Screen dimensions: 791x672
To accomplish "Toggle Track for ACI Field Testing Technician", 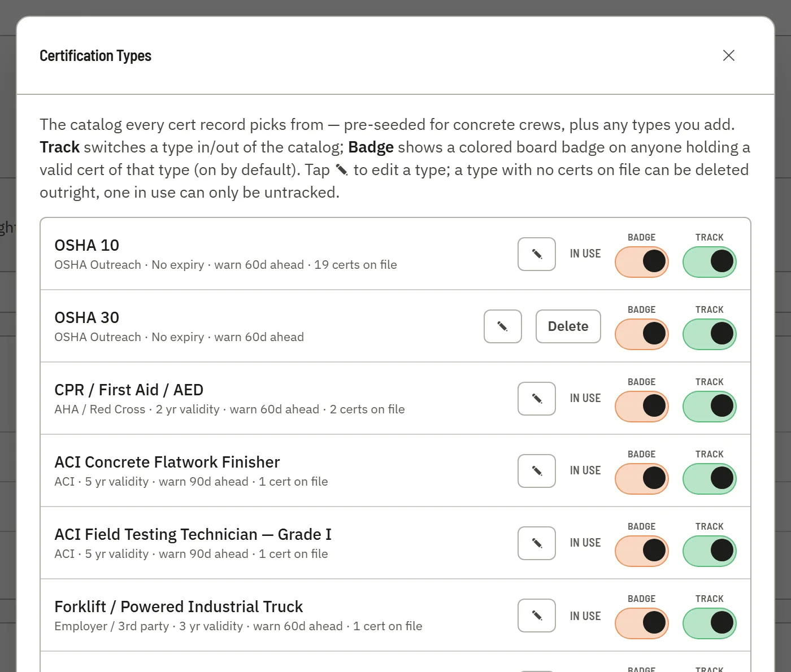I will (x=710, y=551).
